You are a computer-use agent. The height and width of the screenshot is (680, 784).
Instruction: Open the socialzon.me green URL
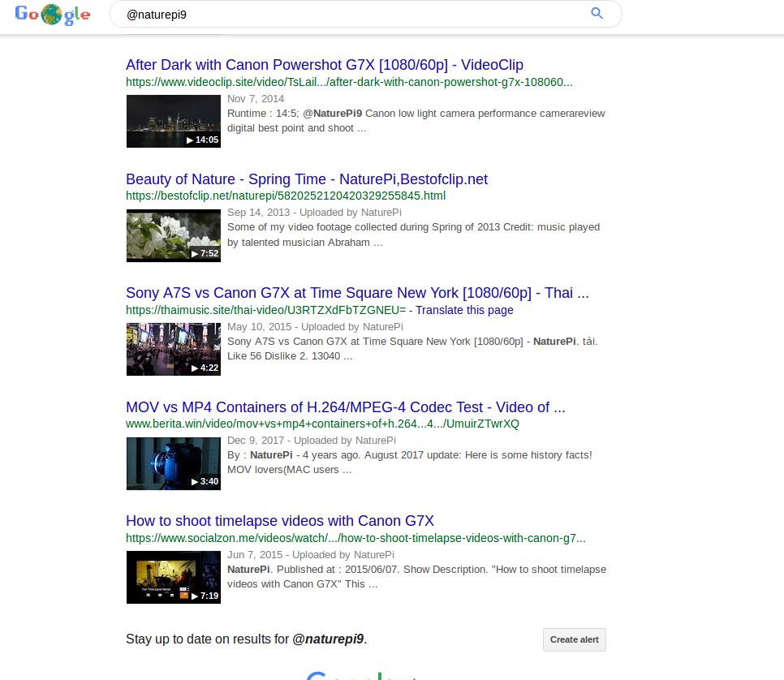355,538
